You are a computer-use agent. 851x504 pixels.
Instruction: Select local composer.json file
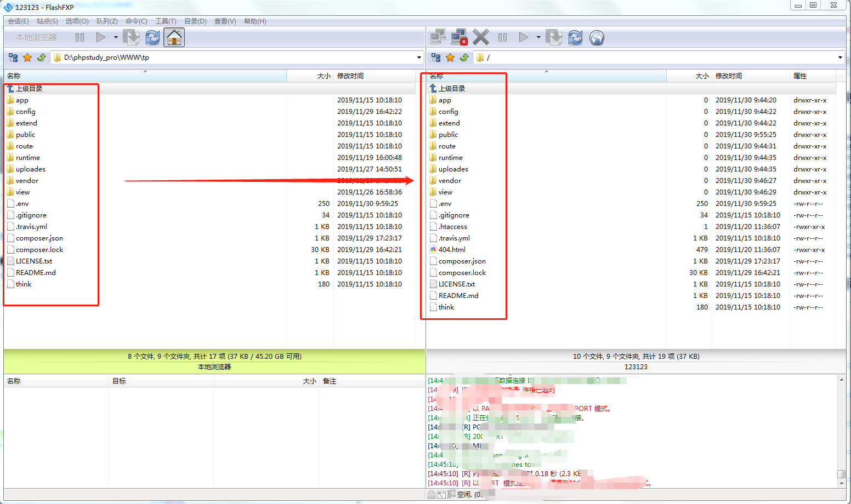(39, 238)
